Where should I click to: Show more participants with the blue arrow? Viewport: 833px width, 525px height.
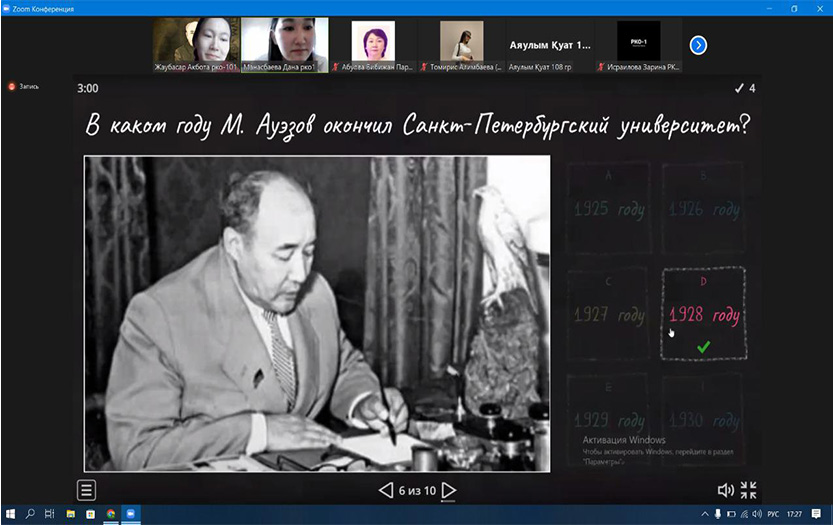699,44
